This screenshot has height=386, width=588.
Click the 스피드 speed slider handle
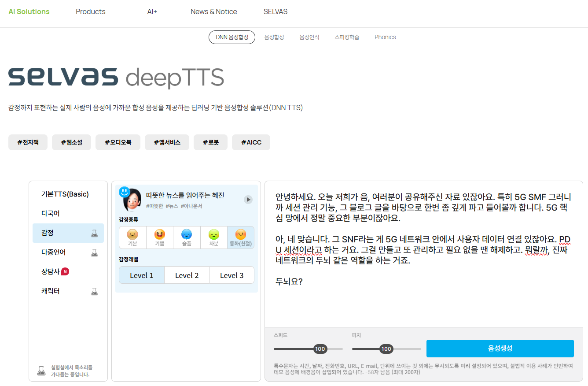(320, 349)
